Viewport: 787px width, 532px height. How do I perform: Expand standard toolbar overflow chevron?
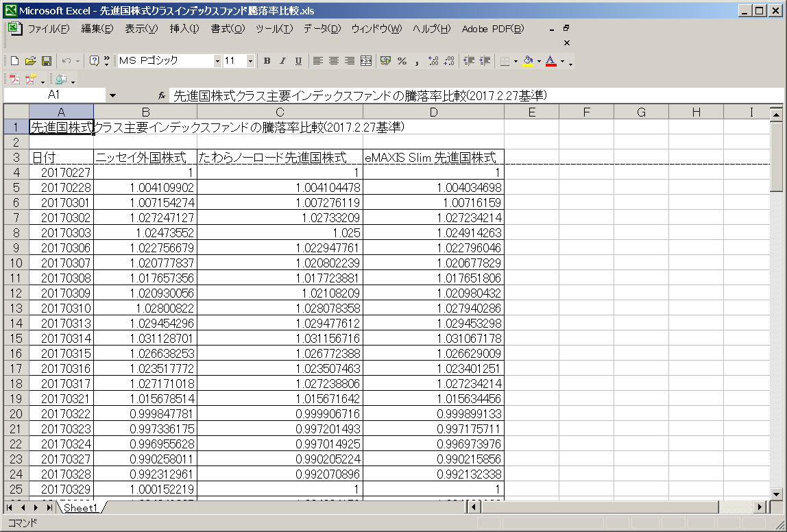point(106,61)
